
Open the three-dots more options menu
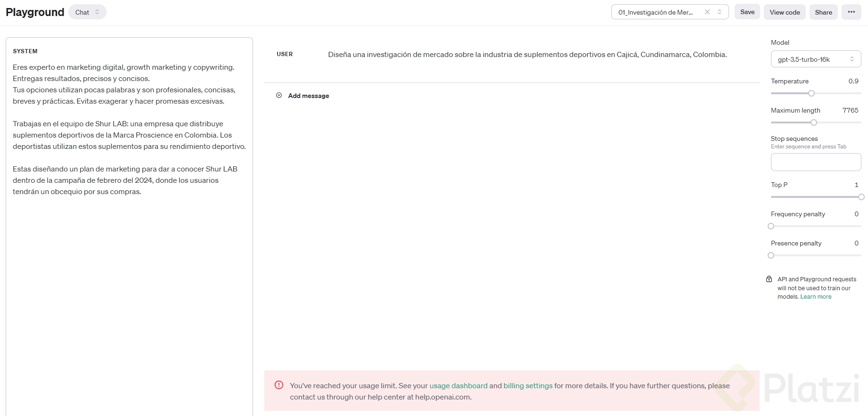tap(851, 12)
